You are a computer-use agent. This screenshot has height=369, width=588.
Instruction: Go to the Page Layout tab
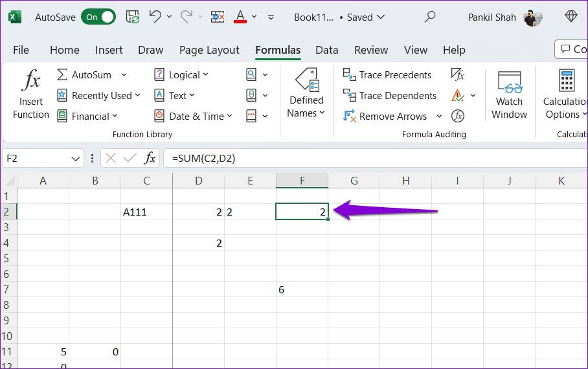pyautogui.click(x=209, y=50)
